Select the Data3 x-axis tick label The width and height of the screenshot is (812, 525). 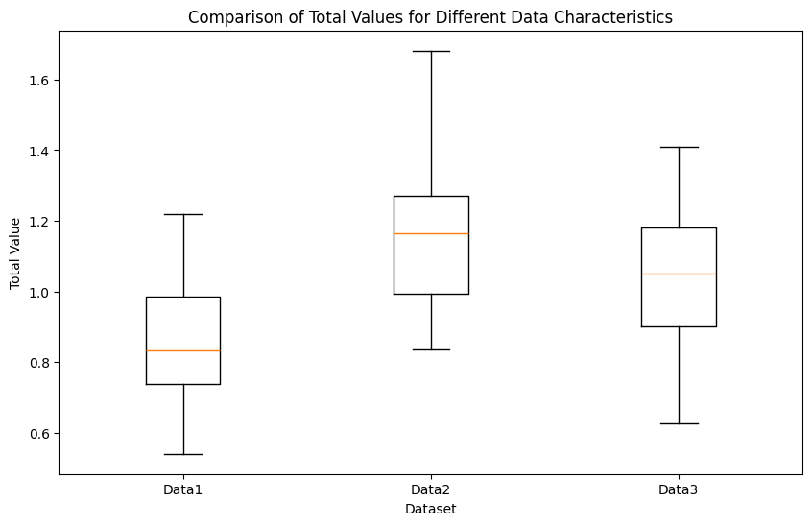tap(679, 489)
